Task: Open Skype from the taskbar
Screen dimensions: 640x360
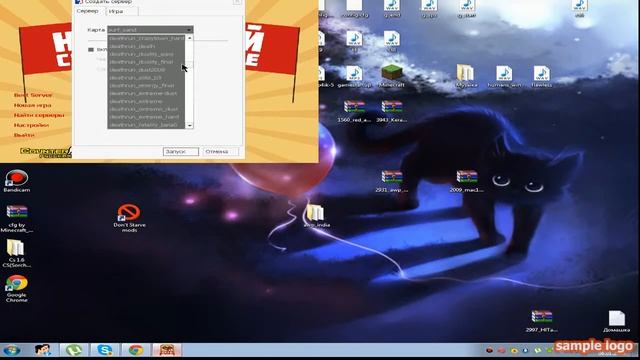Action: (x=105, y=350)
